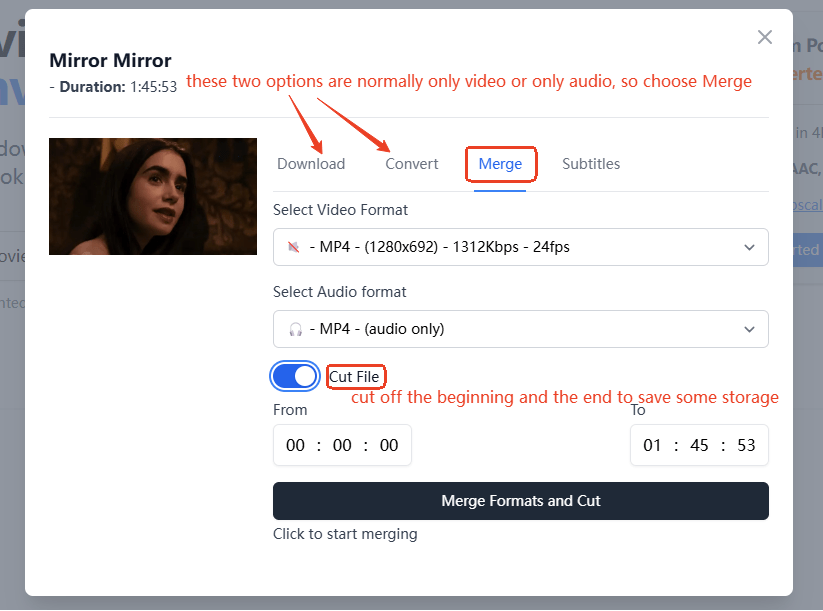Switch to the Download tab
This screenshot has height=611, width=823.
click(311, 164)
